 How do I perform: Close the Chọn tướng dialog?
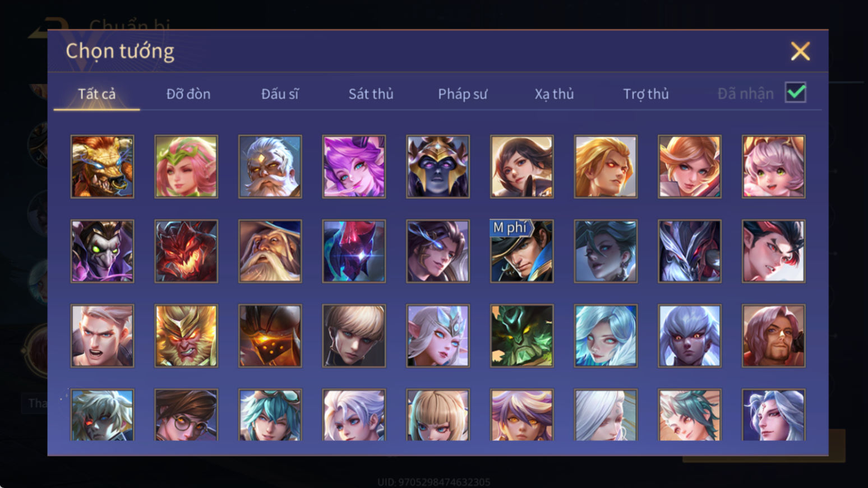click(800, 51)
